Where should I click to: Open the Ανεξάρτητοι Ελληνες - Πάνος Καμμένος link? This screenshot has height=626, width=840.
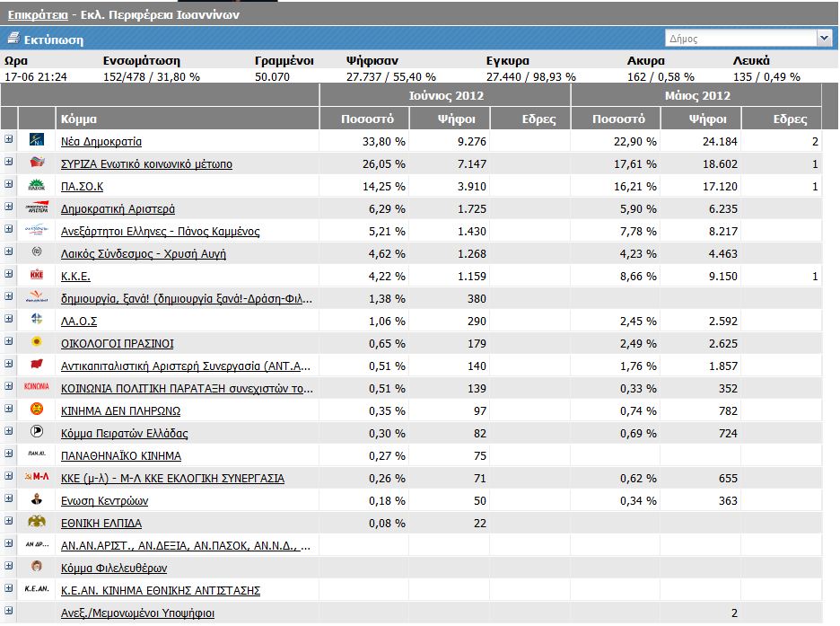[x=160, y=232]
